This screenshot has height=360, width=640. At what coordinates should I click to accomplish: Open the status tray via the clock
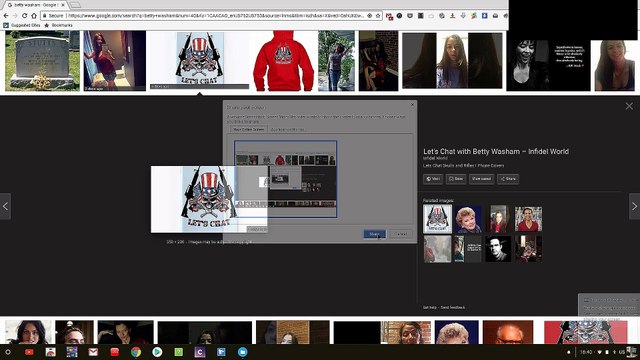click(x=586, y=352)
